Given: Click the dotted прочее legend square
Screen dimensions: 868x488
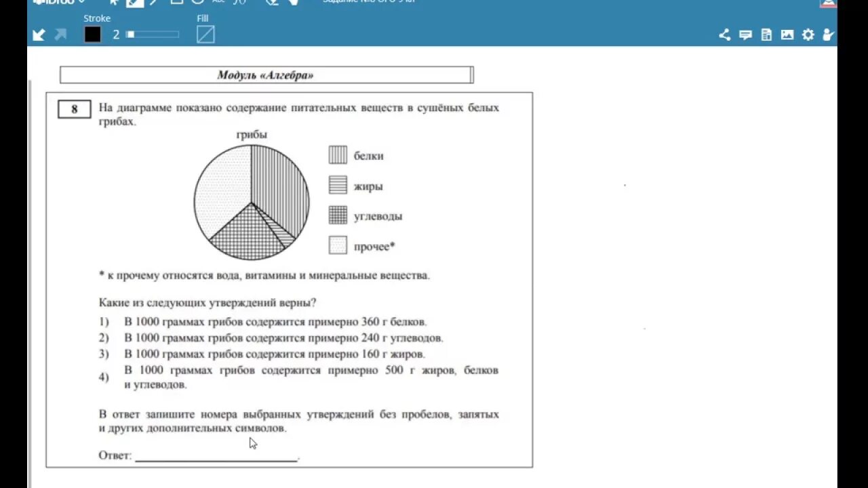Looking at the screenshot, I should (338, 245).
